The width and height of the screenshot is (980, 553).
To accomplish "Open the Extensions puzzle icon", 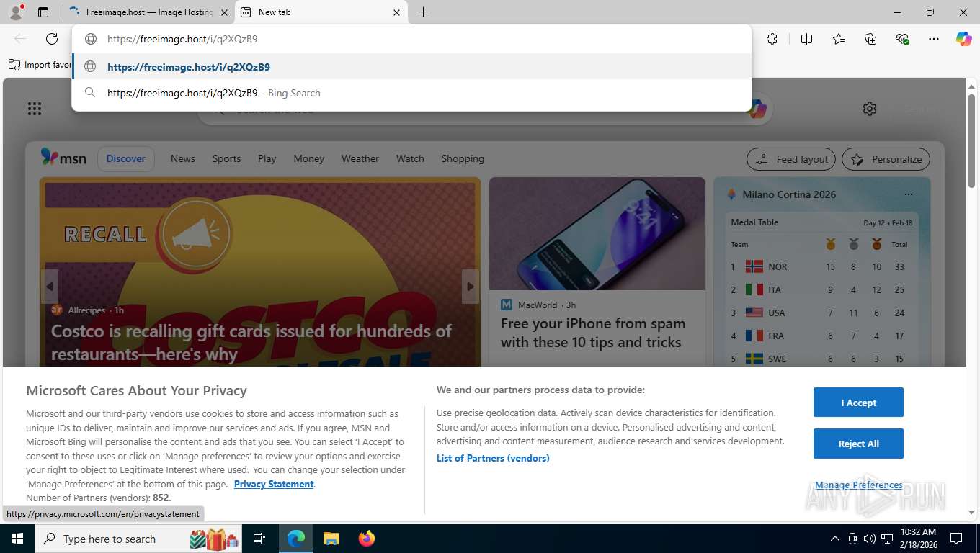I will pos(772,39).
